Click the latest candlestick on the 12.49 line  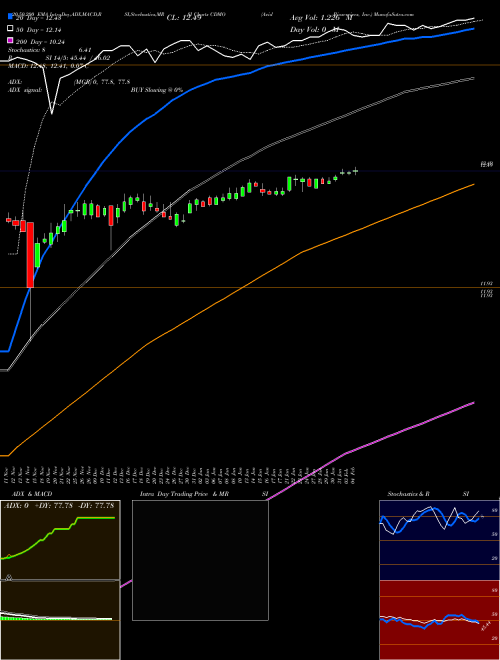[356, 171]
